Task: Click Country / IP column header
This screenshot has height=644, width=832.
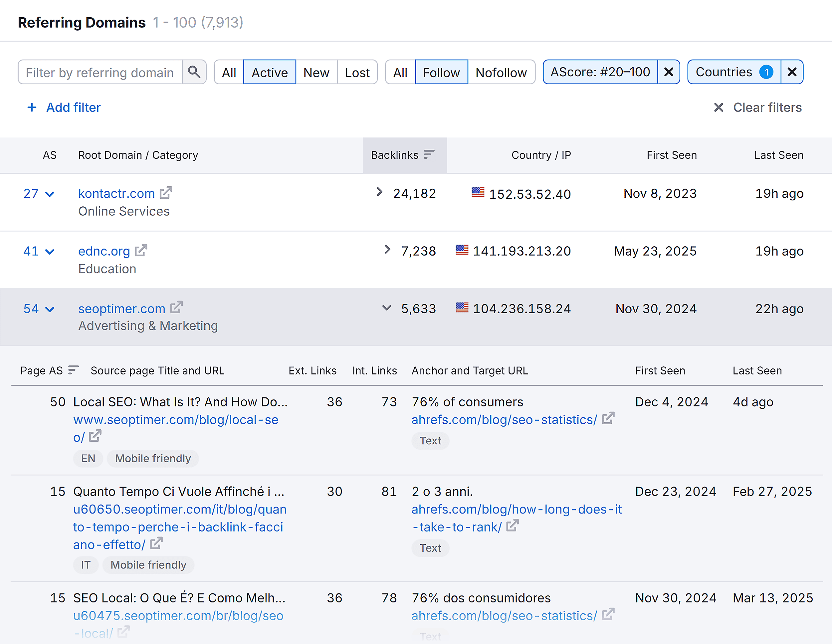Action: tap(541, 155)
